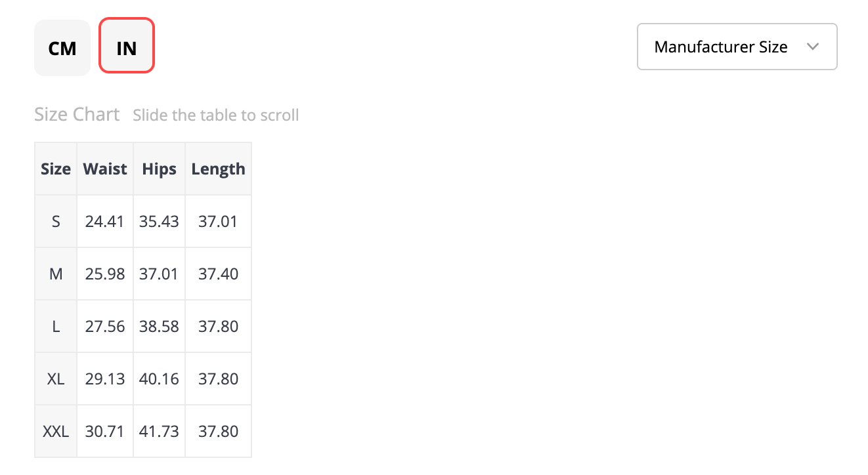Click the Waist column header

click(105, 169)
